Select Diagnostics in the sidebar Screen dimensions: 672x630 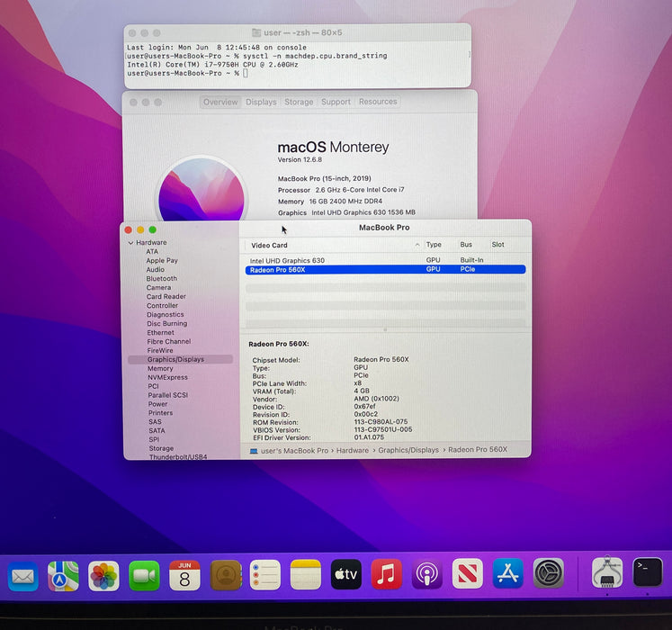click(166, 315)
